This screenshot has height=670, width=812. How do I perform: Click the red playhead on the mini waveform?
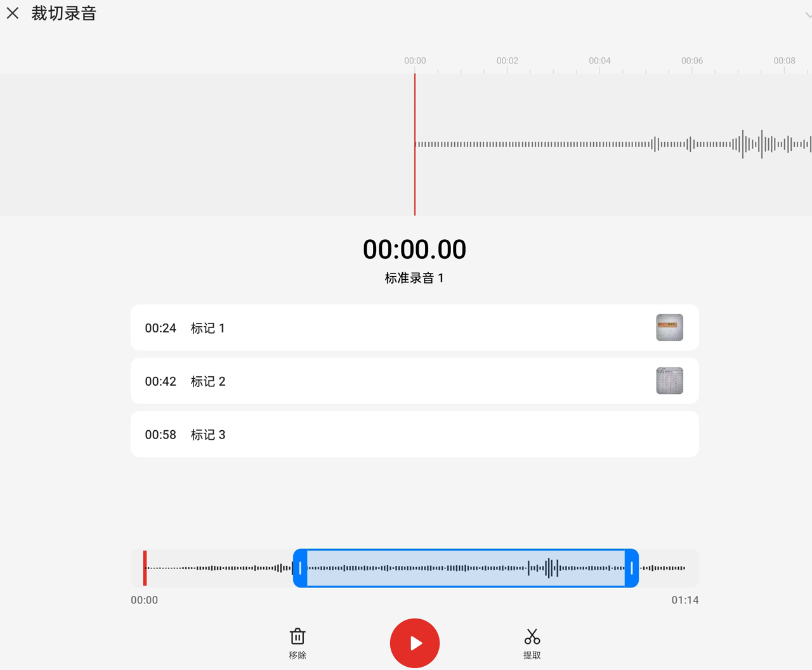click(145, 568)
